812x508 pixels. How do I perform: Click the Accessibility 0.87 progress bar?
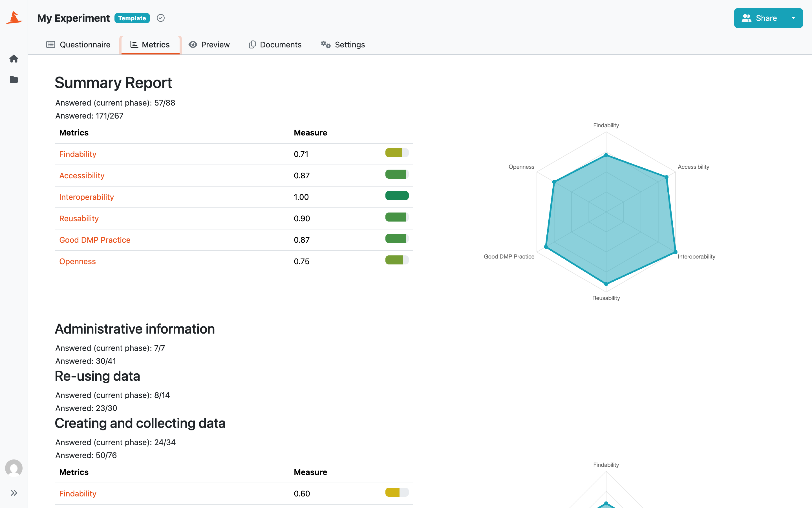(x=397, y=174)
